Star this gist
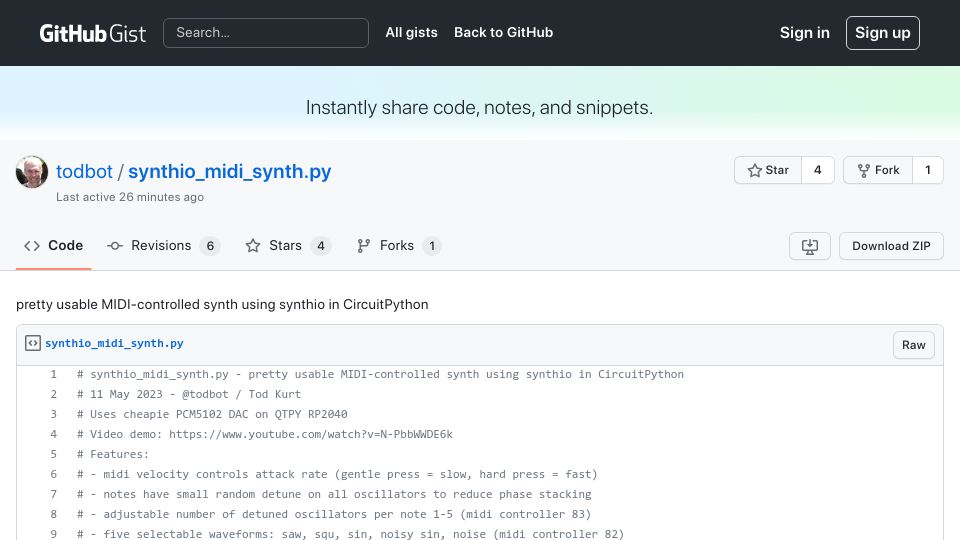The width and height of the screenshot is (960, 540). (x=768, y=170)
